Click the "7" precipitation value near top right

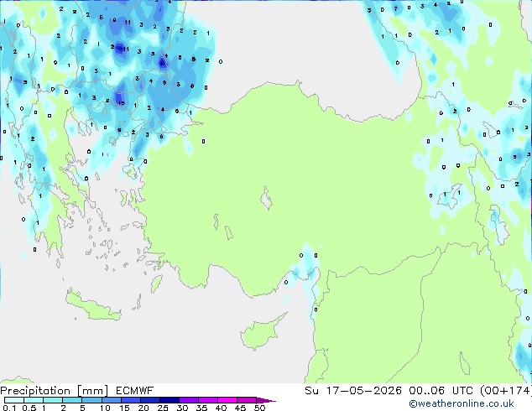(x=395, y=9)
